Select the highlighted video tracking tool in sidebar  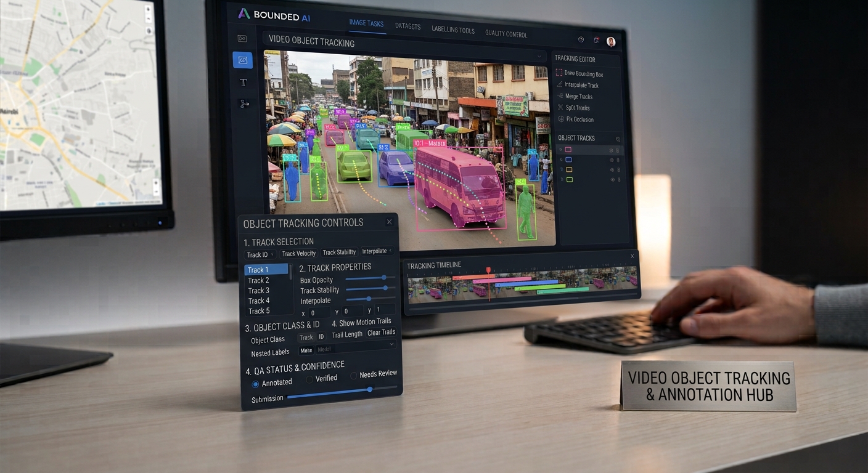point(242,60)
